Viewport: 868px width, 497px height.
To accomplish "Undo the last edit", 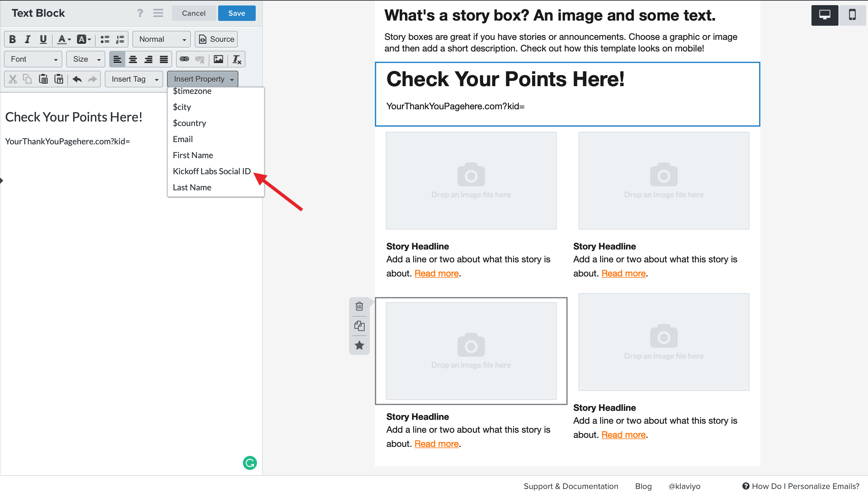I will 77,79.
